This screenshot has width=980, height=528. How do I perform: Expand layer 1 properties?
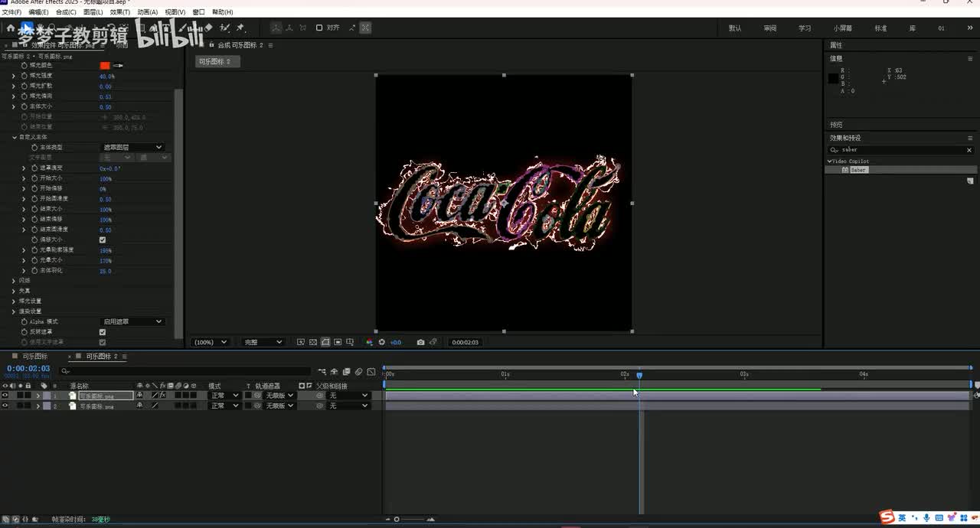click(38, 396)
